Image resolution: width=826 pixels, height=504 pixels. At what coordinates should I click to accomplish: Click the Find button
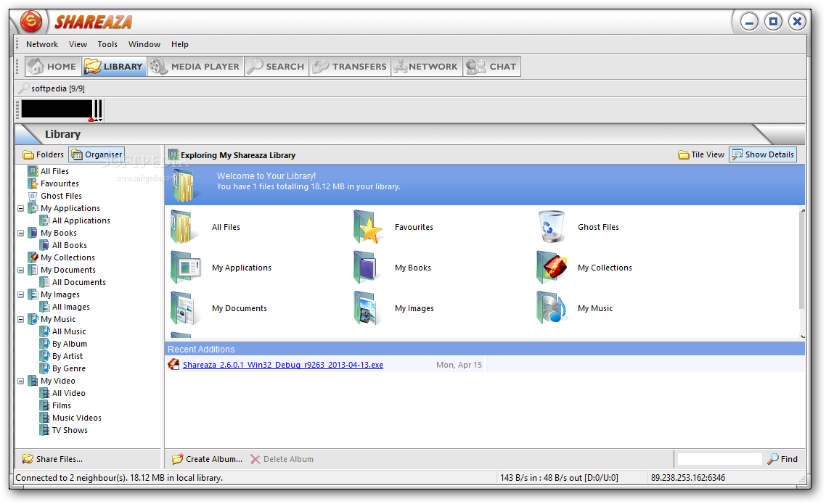coord(782,459)
